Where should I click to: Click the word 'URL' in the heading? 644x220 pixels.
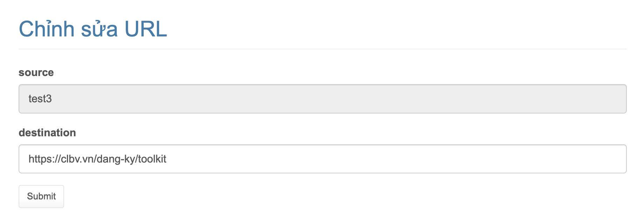pos(146,29)
